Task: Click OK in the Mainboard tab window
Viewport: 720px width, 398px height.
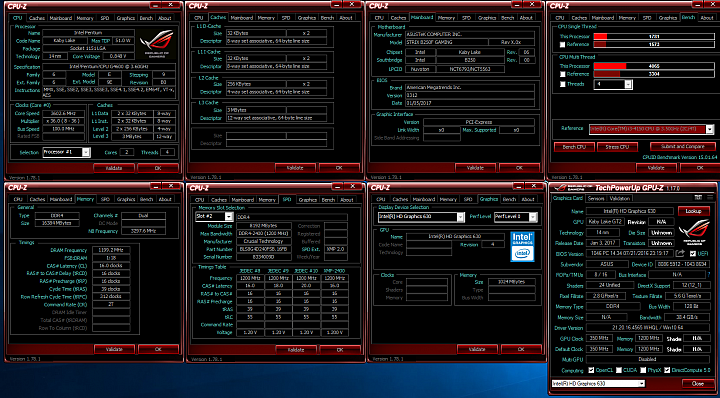Action: tap(519, 168)
